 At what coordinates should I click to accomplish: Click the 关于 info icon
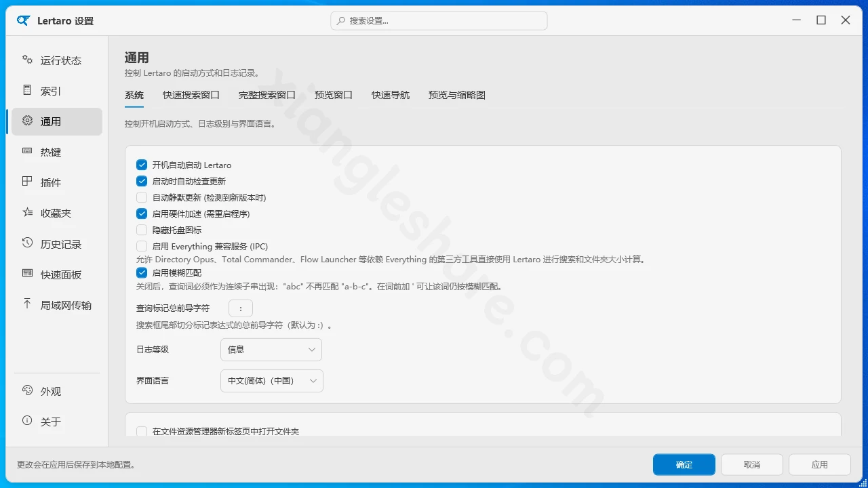tap(27, 421)
